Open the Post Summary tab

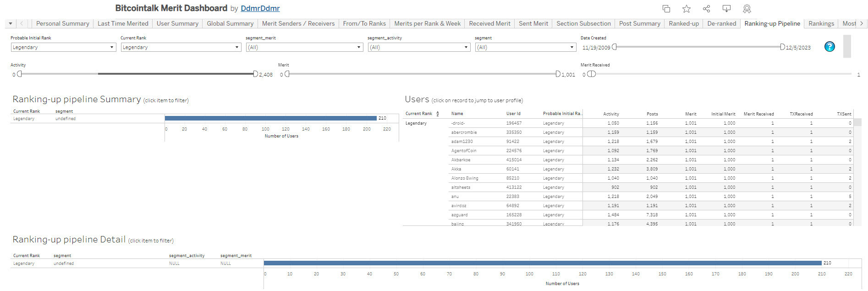640,23
